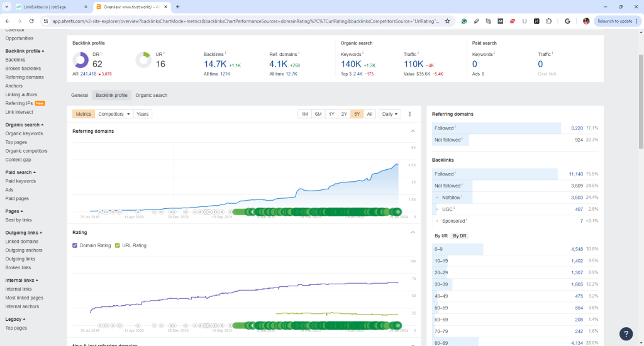Screen dimensions: 644x346
Task: Open the Competitors dropdown
Action: tap(114, 114)
